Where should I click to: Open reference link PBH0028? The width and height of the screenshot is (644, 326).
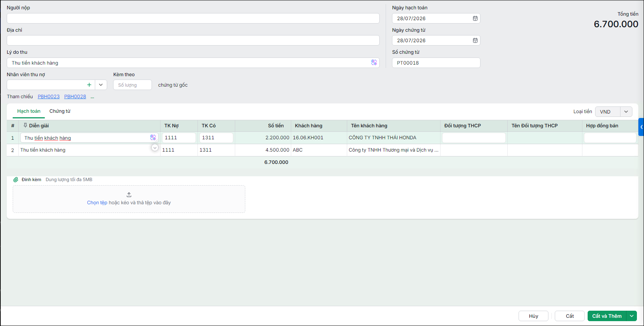click(x=75, y=97)
